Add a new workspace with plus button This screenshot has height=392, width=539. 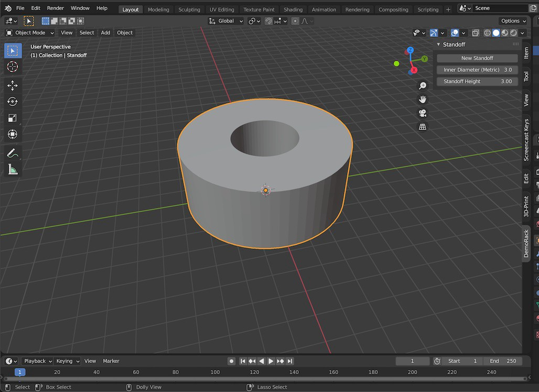[448, 9]
